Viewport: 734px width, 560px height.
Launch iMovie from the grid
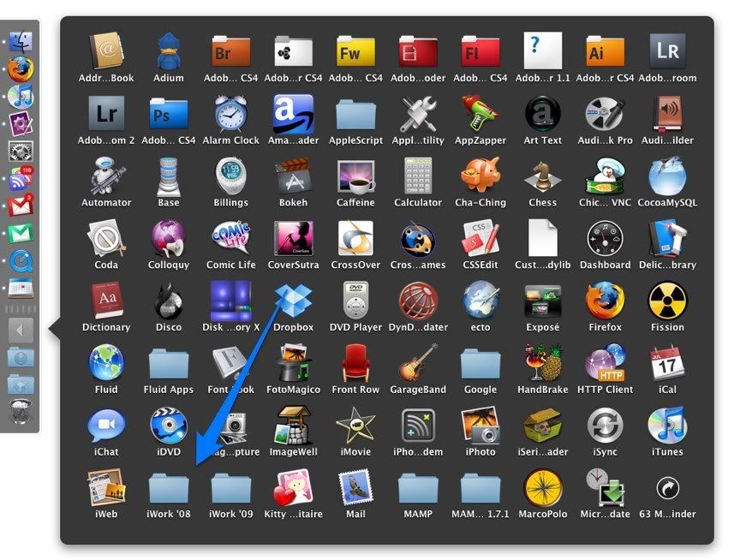tap(355, 426)
